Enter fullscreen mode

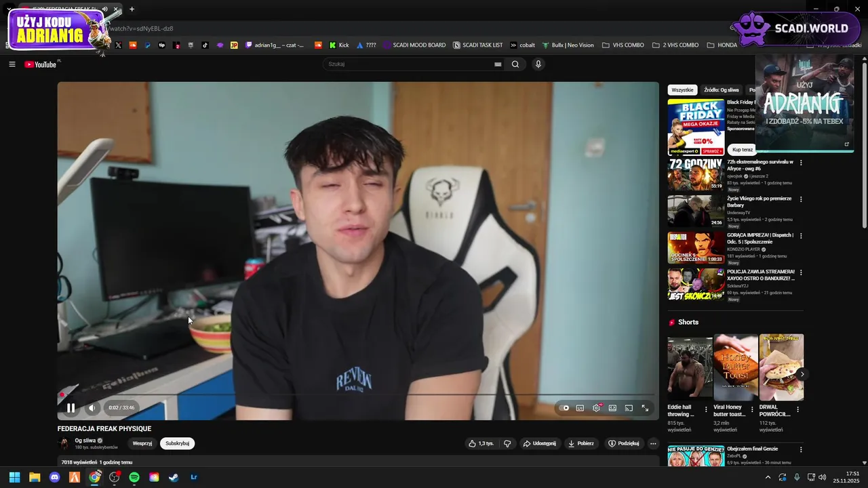645,408
